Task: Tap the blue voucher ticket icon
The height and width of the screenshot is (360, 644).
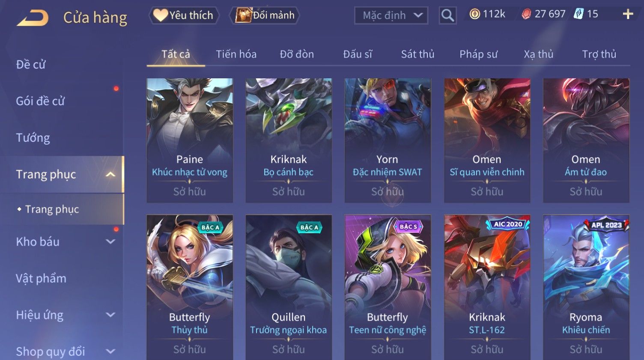Action: [578, 14]
